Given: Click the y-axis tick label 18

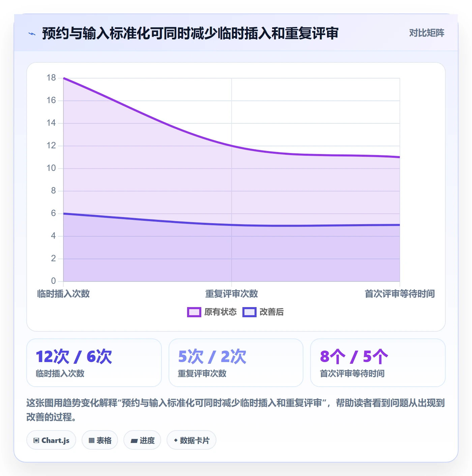Looking at the screenshot, I should click(51, 78).
